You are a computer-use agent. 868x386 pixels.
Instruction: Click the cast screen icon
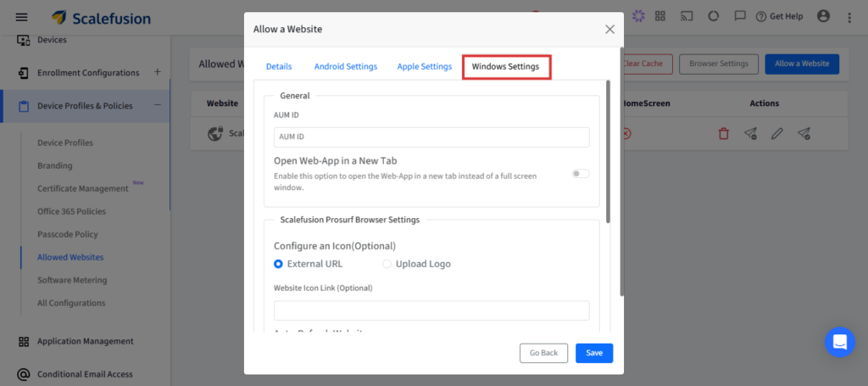(687, 16)
